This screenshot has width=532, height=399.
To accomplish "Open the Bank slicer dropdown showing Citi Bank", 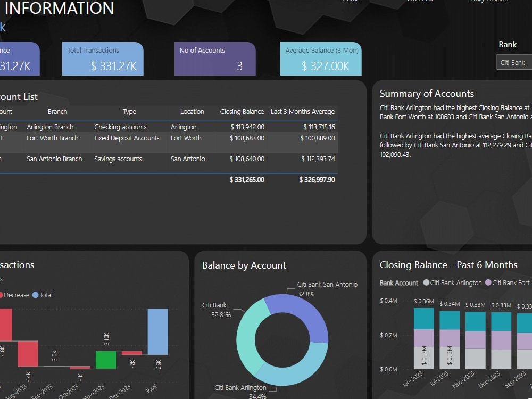I will [x=514, y=62].
